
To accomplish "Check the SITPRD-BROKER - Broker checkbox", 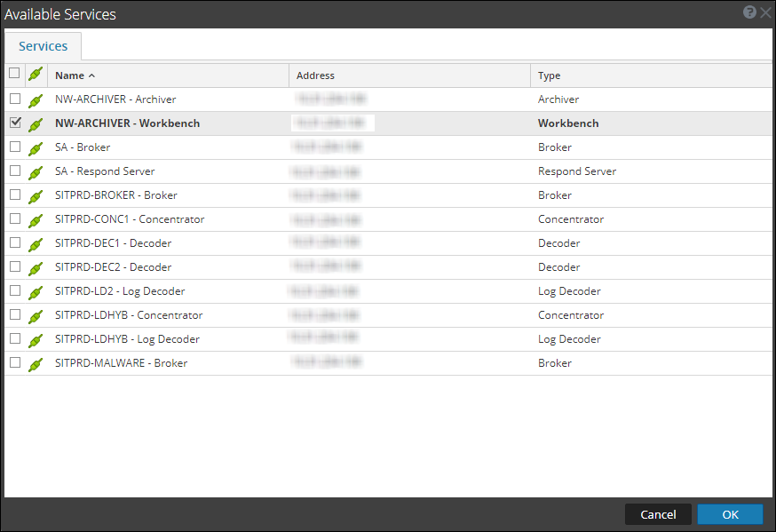I will [15, 195].
